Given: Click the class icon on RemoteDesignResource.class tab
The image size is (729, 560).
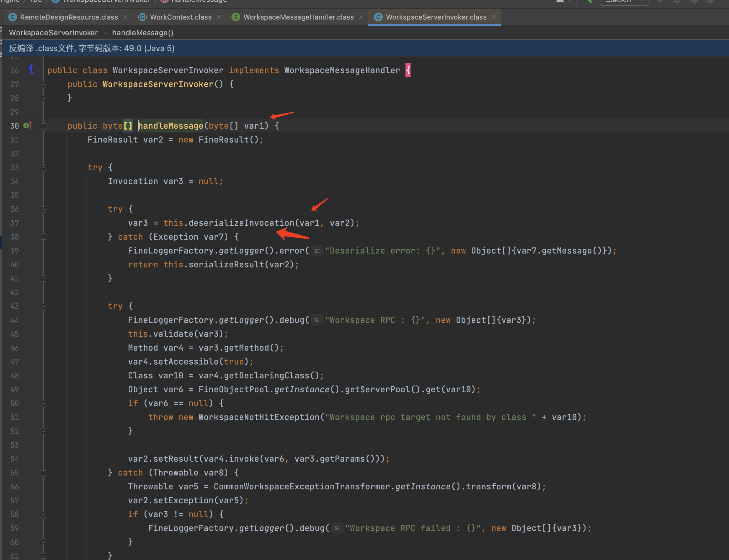Looking at the screenshot, I should pos(13,17).
